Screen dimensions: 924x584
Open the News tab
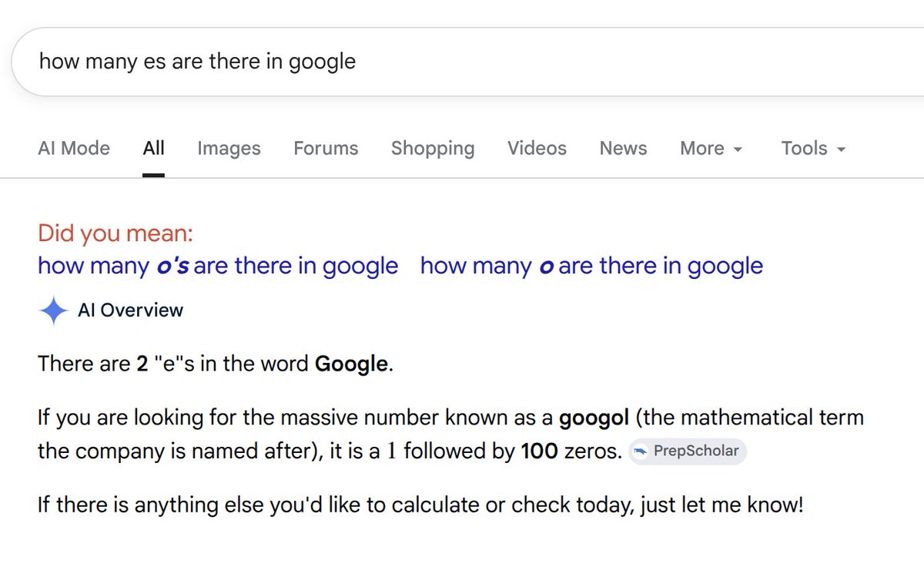tap(623, 148)
